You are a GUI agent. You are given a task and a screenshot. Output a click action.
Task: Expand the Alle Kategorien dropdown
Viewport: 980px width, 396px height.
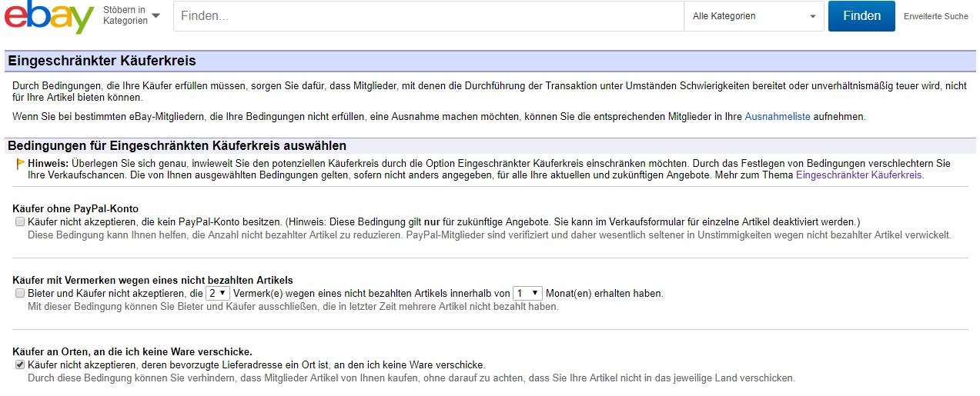point(754,16)
